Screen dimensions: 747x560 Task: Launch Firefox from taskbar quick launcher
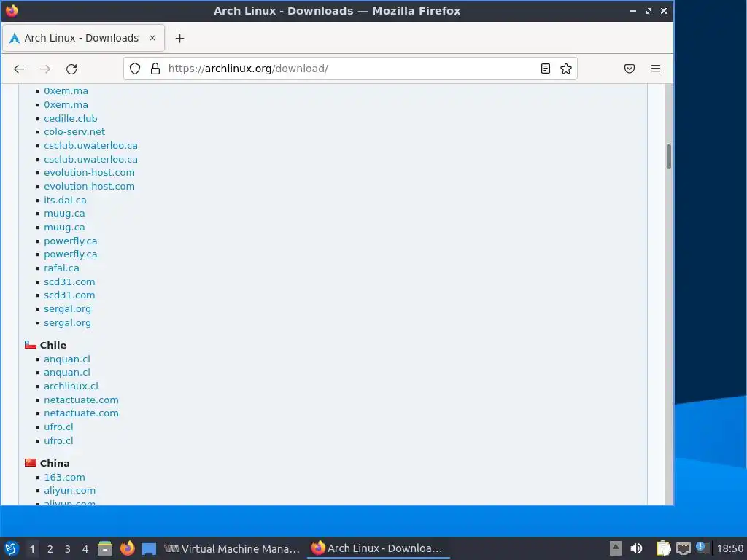click(127, 548)
